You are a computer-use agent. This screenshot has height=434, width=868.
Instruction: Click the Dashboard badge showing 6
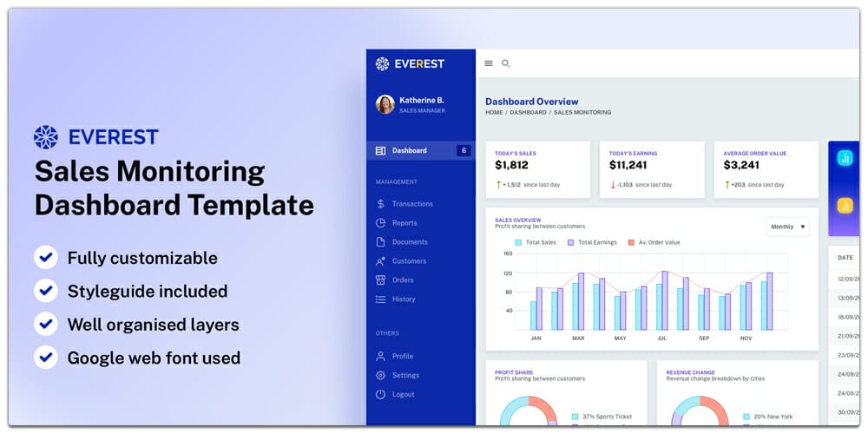tap(464, 150)
